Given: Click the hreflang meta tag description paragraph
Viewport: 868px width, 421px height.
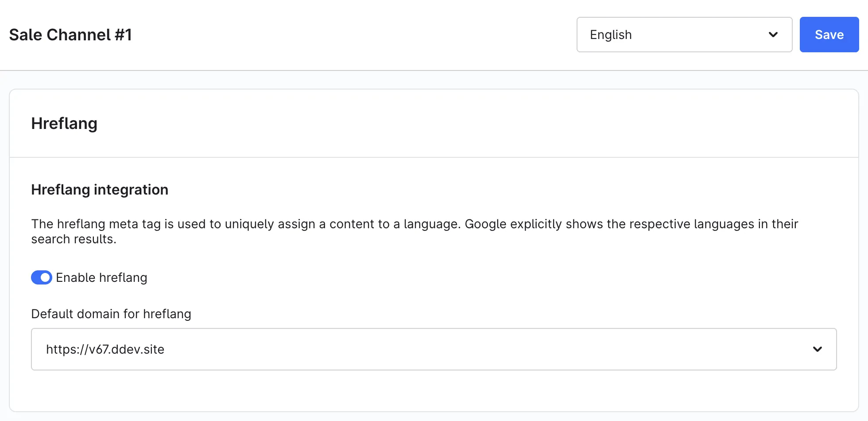Looking at the screenshot, I should (x=415, y=231).
